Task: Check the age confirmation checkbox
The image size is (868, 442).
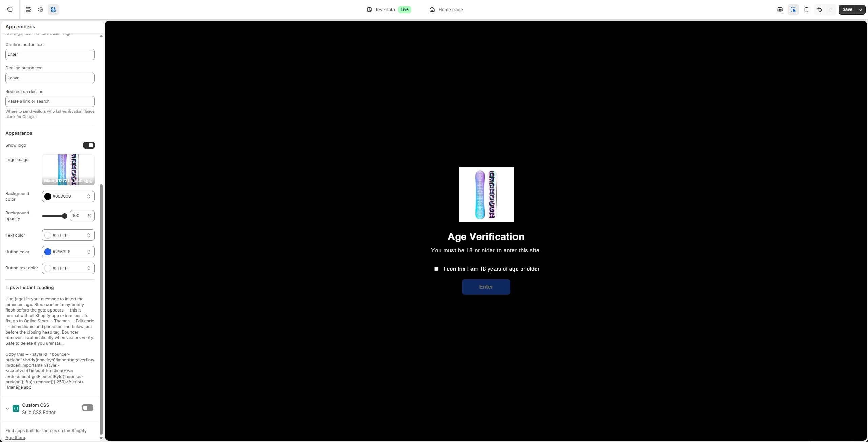Action: 436,269
